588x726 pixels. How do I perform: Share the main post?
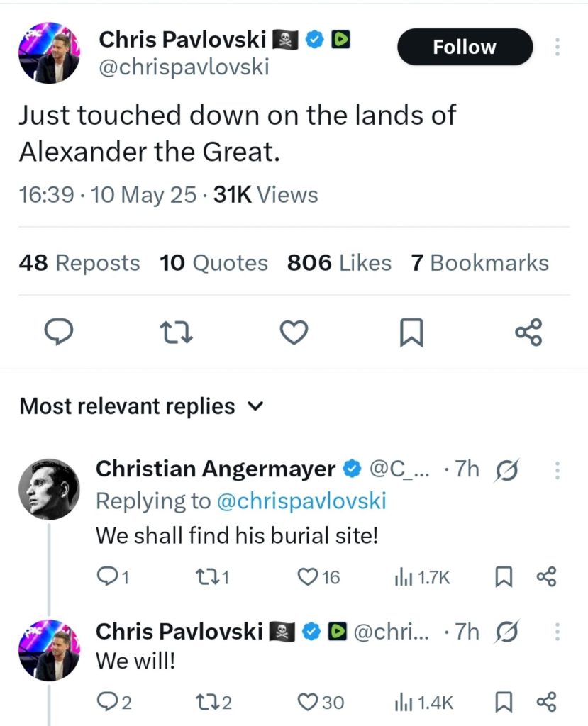coord(528,332)
